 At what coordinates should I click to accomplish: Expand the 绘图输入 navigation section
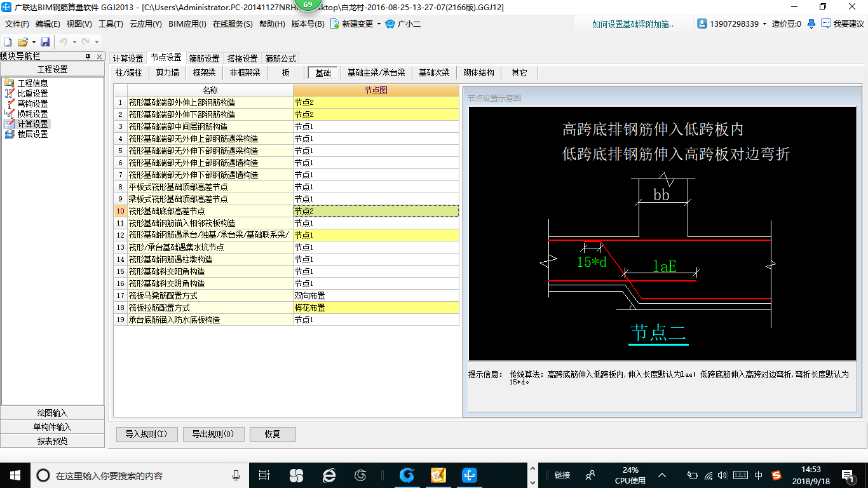pos(52,413)
